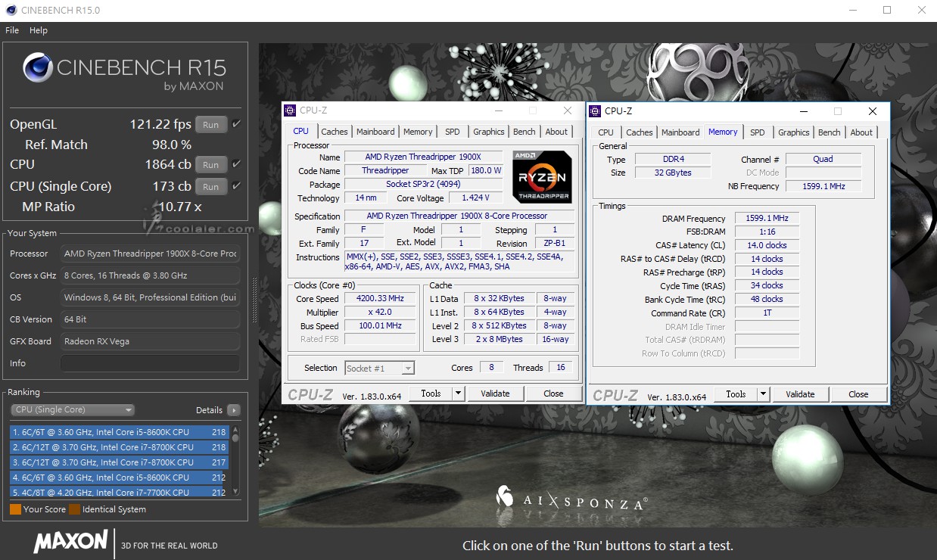The width and height of the screenshot is (937, 560).
Task: Open the Selection Socket #1 dropdown
Action: (380, 369)
